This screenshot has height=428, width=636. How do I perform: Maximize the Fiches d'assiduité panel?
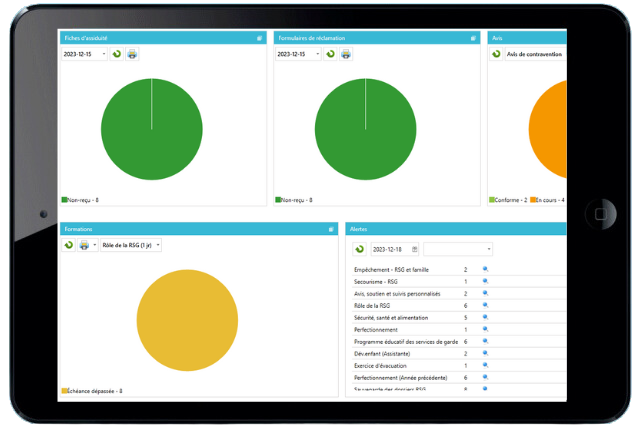(x=259, y=38)
